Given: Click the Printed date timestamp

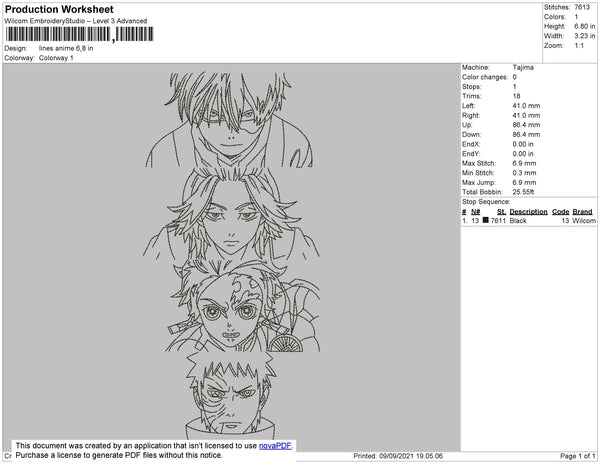Looking at the screenshot, I should [x=398, y=456].
